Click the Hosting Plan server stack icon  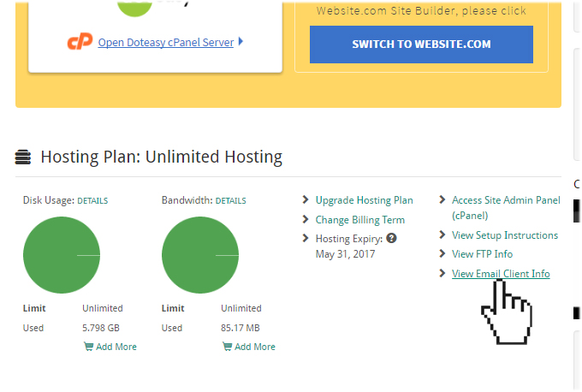coord(23,157)
